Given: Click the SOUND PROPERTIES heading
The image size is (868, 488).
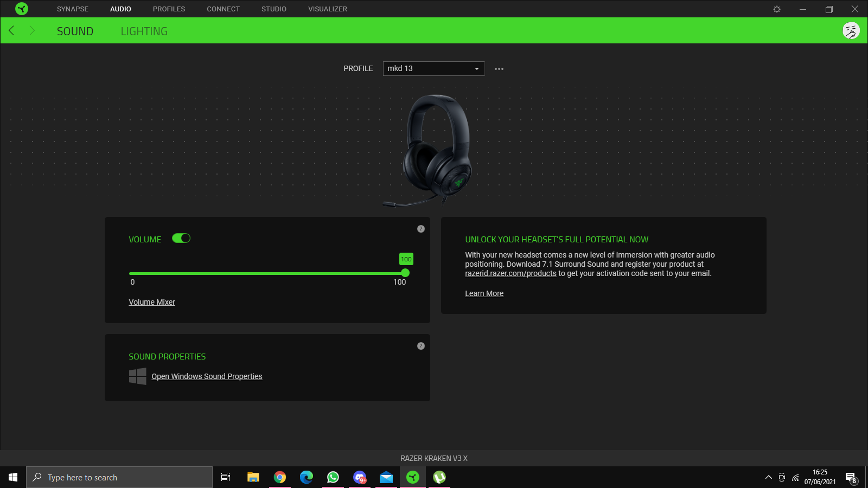Looking at the screenshot, I should [x=167, y=357].
